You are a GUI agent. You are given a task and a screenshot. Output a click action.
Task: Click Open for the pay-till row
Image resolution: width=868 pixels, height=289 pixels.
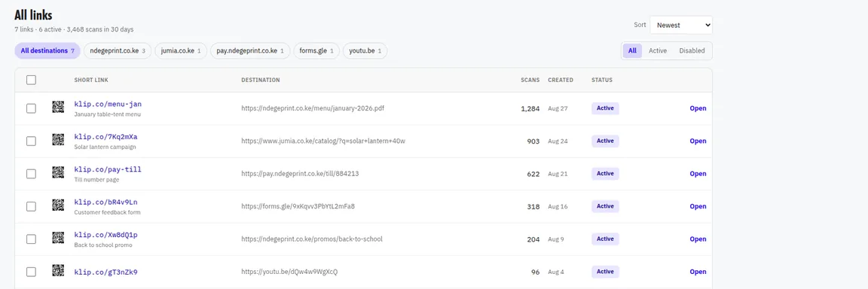698,174
